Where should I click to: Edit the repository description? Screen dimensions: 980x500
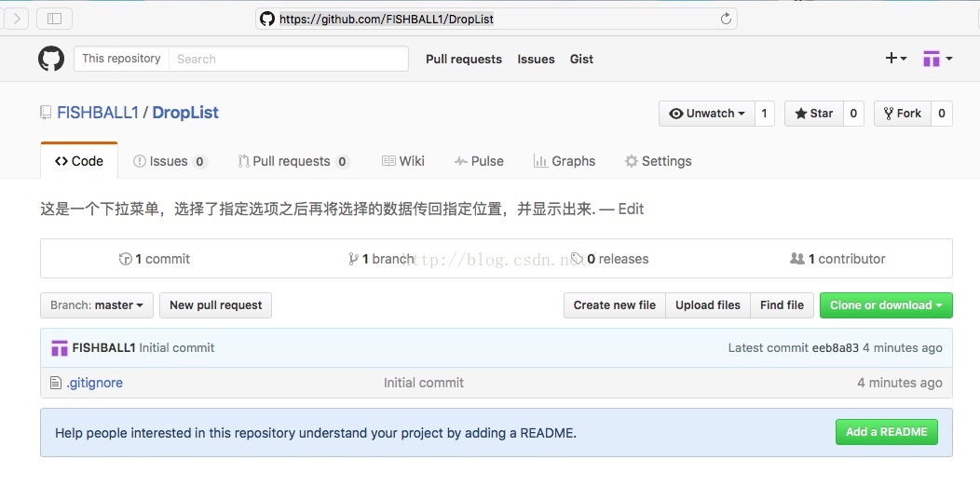631,209
